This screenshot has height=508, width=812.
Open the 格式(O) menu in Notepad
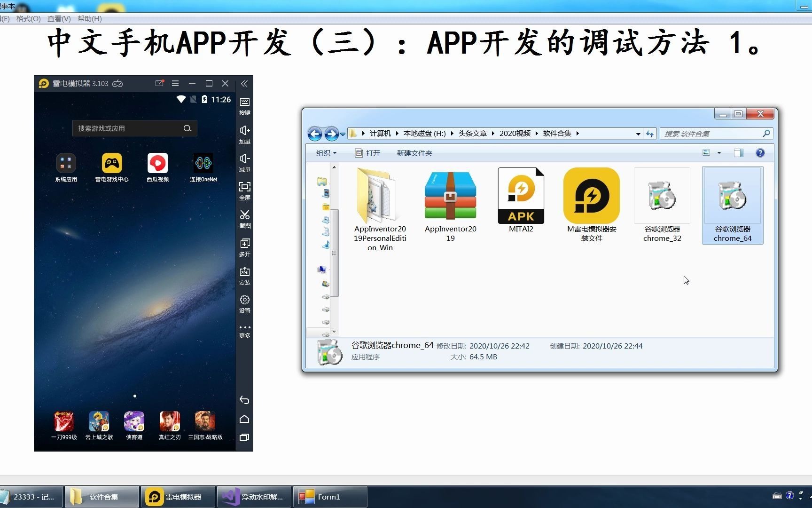coord(29,19)
